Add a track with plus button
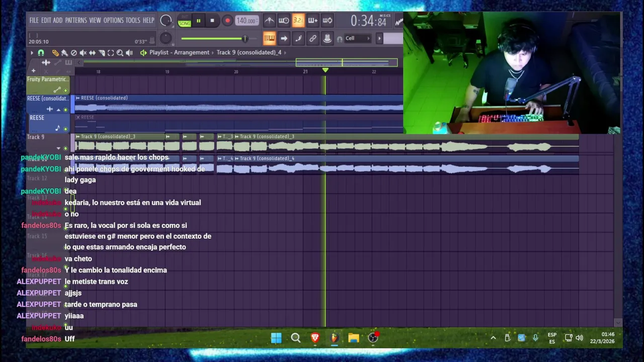 (x=33, y=71)
